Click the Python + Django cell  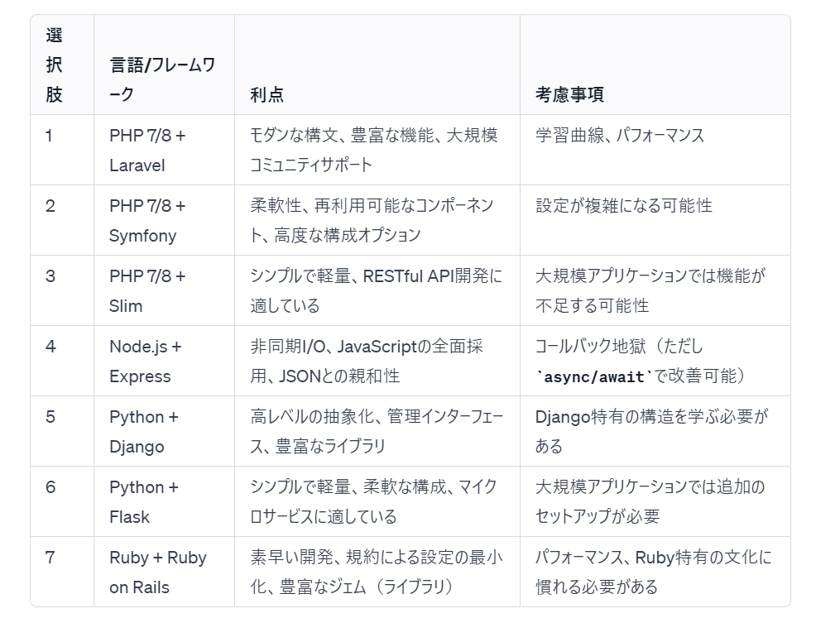click(x=144, y=432)
